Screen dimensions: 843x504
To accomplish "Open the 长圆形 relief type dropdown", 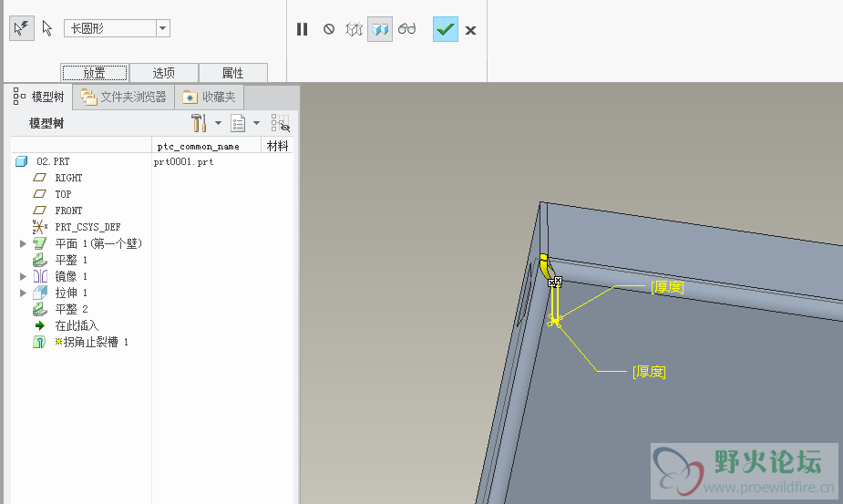I will 163,29.
